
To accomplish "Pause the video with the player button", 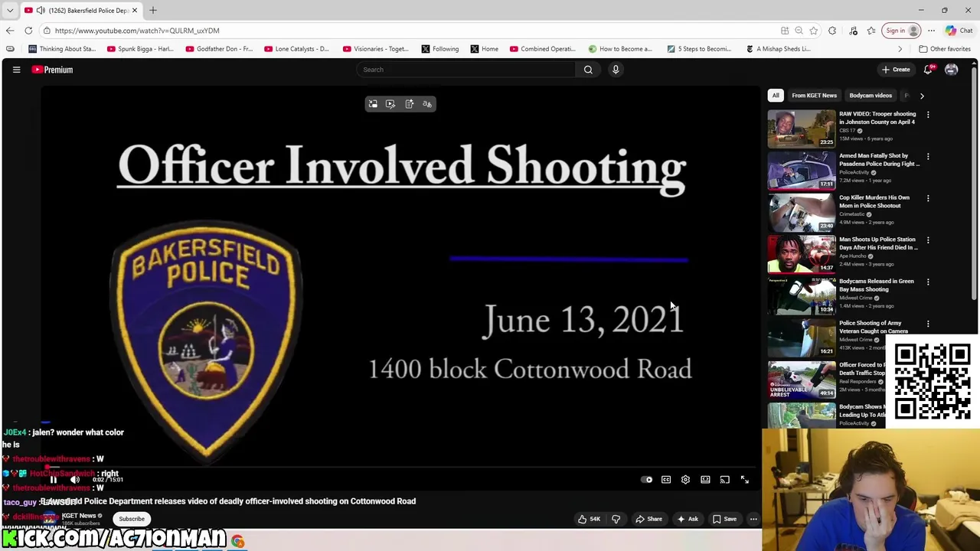I will 54,480.
